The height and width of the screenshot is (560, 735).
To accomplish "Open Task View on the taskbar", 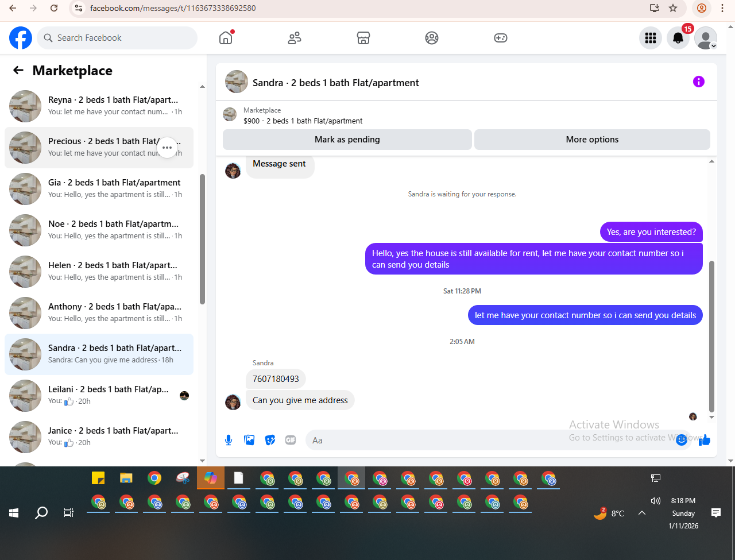I will pyautogui.click(x=69, y=513).
